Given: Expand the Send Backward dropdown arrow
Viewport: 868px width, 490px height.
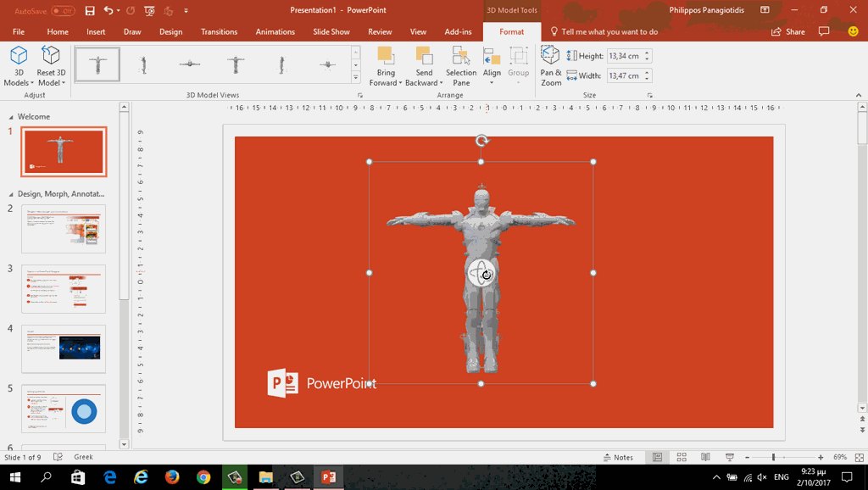Looking at the screenshot, I should [x=442, y=83].
